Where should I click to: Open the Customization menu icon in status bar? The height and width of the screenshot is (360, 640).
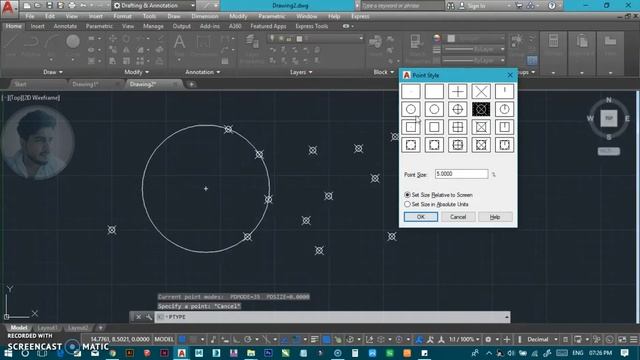(x=633, y=340)
